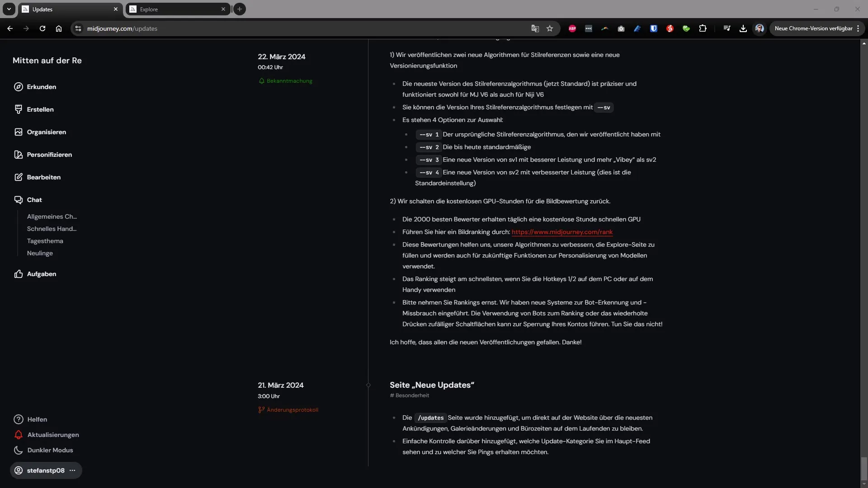The width and height of the screenshot is (868, 488).
Task: Click the Bearbeiten pencil icon
Action: click(18, 177)
